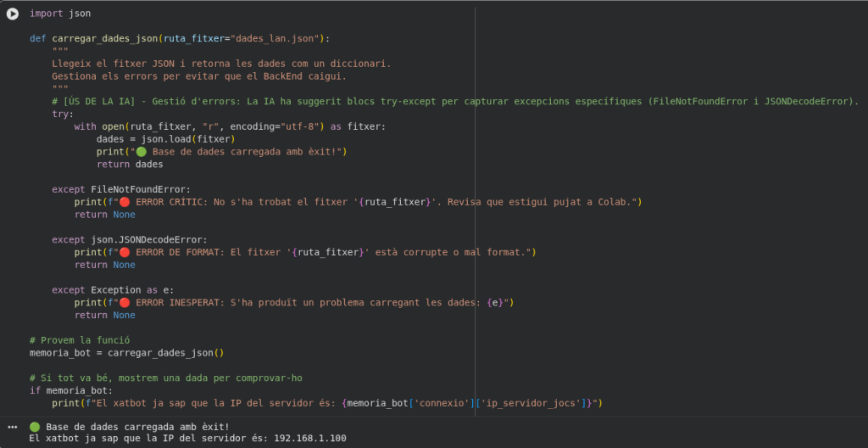This screenshot has height=448, width=868.
Task: Click the red circle in ERROR INESPERAT string
Action: (125, 302)
